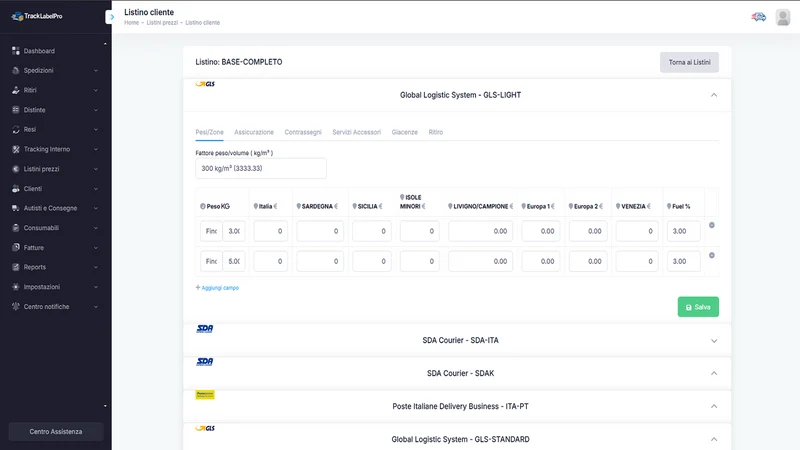Click the Italia price field in 3.00 row
The image size is (800, 450).
pos(270,231)
